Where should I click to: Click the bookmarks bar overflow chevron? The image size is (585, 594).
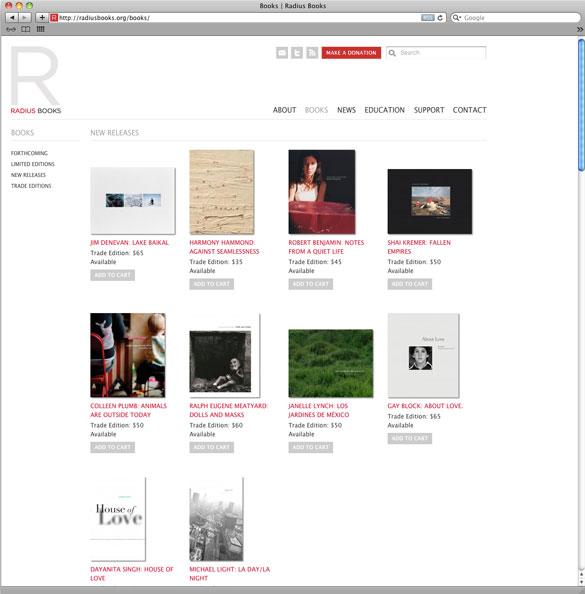pos(580,29)
